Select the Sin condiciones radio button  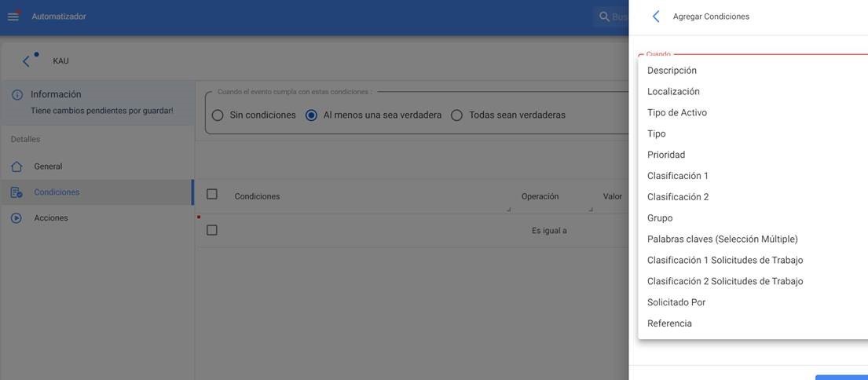tap(218, 115)
